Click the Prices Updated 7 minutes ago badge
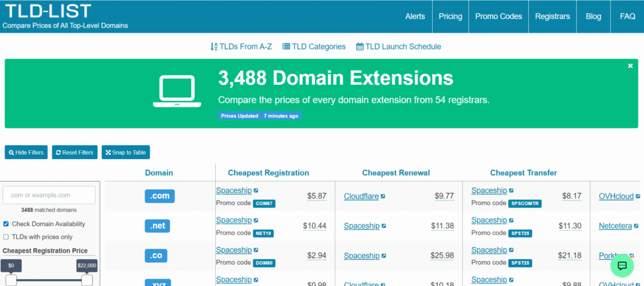644x286 pixels. pos(260,116)
